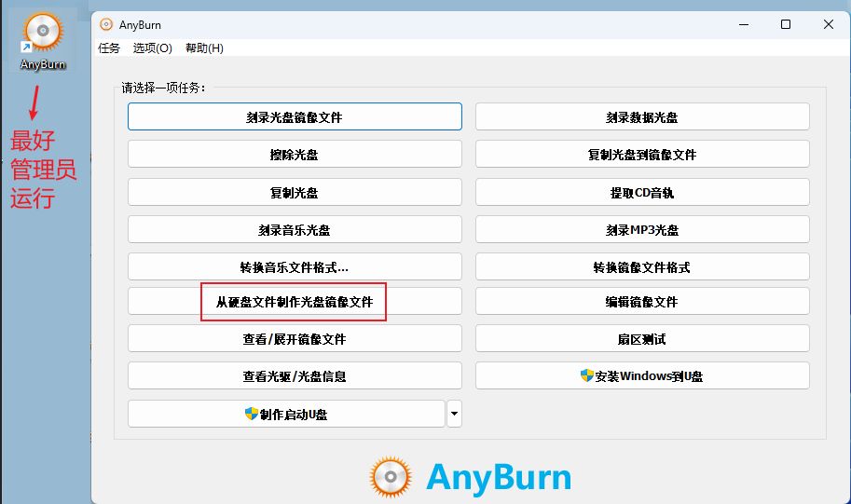This screenshot has width=851, height=504.
Task: Open 转换音乐文件格式... task
Action: [x=295, y=267]
